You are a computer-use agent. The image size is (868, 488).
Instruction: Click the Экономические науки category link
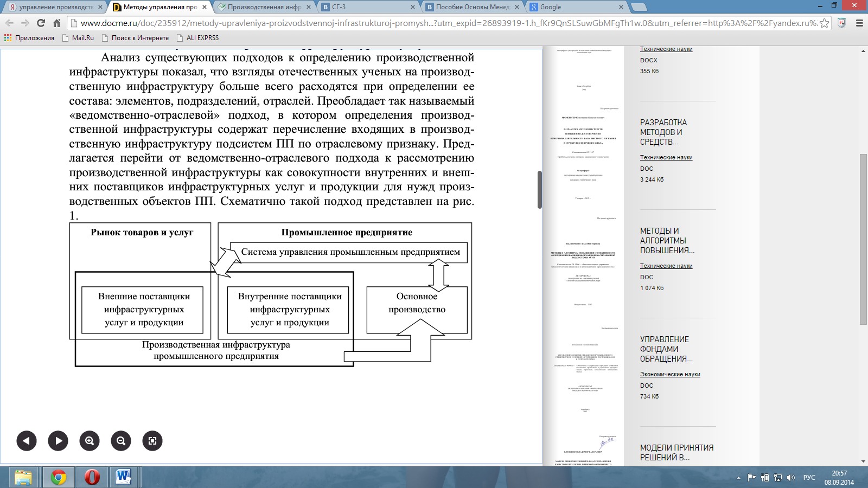pyautogui.click(x=670, y=375)
